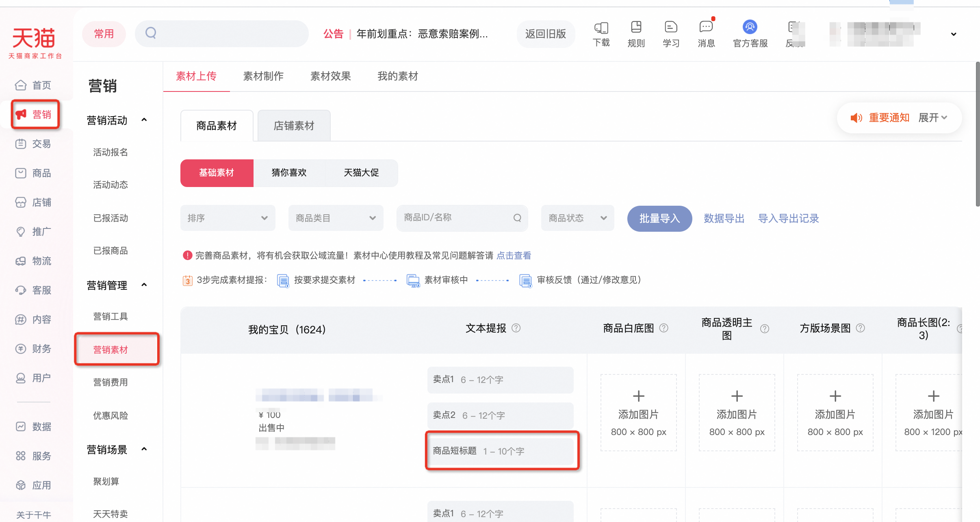Select the 商品素材 tab
This screenshot has height=522, width=980.
tap(217, 126)
